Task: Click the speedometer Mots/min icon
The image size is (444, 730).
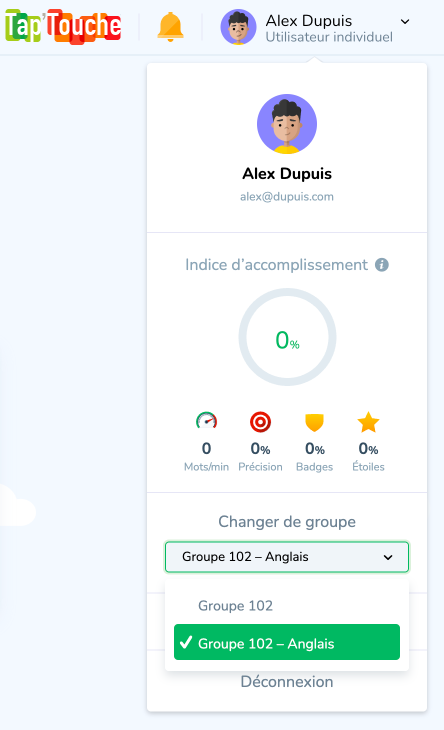Action: (206, 421)
